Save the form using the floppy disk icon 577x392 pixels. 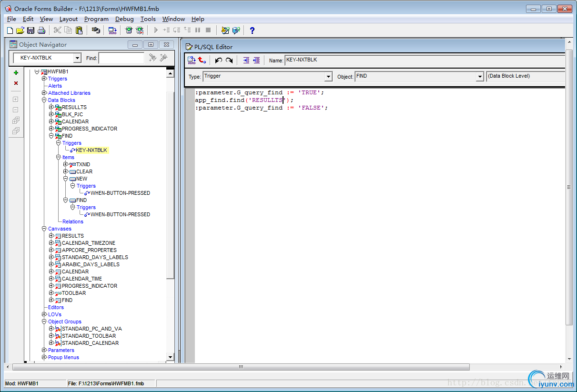[x=30, y=30]
